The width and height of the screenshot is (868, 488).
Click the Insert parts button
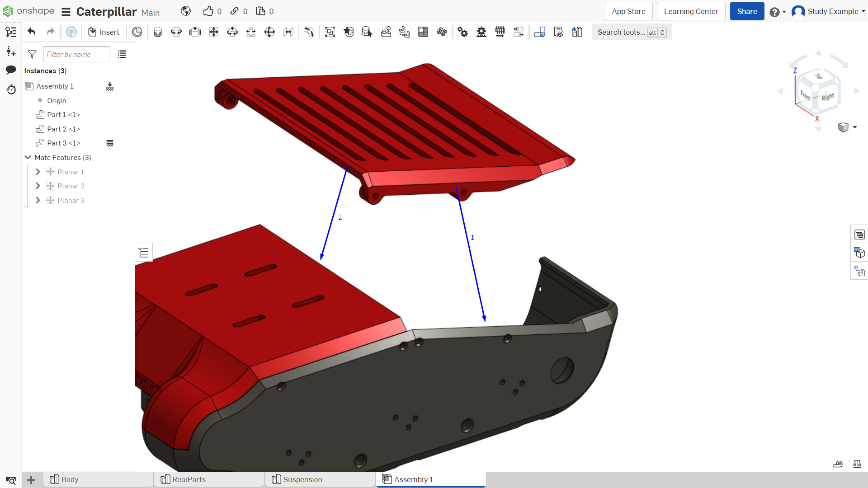[x=104, y=32]
